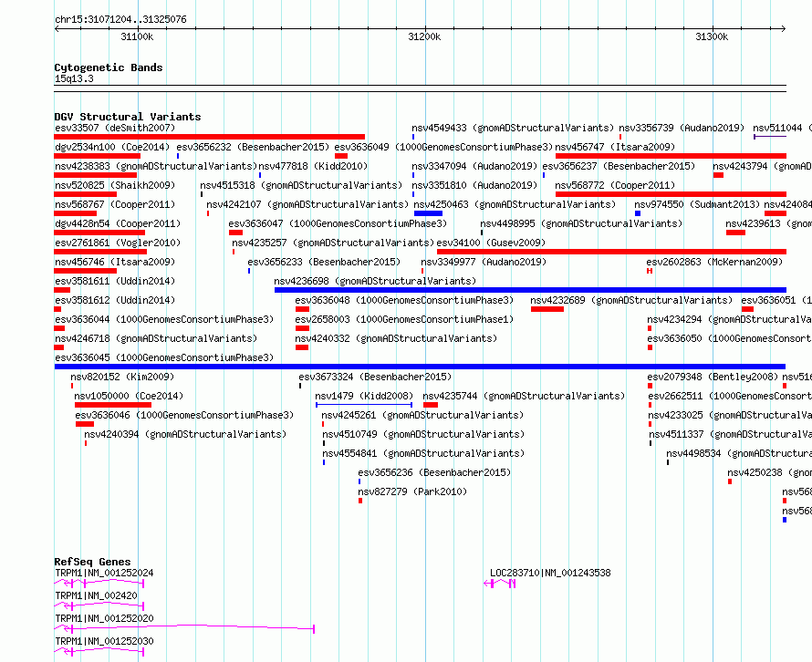812x662 pixels.
Task: Click the Cytogenetic Bands track title
Action: (109, 67)
